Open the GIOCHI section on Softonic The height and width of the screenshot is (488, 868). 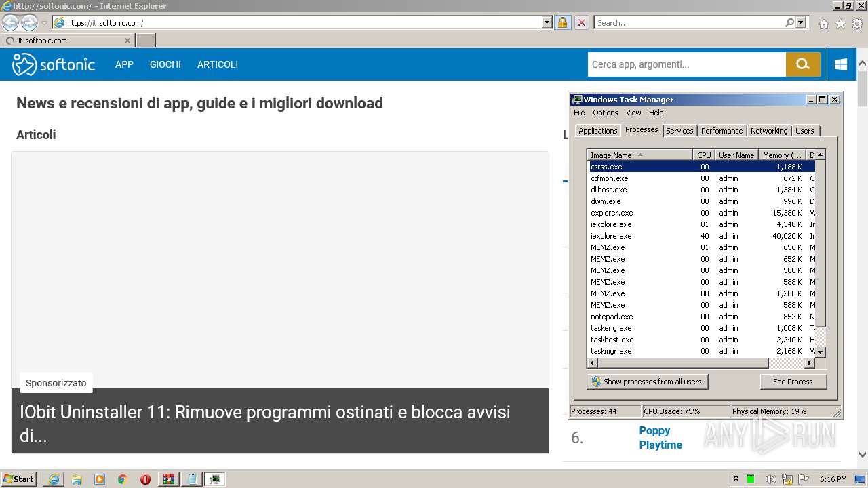click(x=165, y=64)
